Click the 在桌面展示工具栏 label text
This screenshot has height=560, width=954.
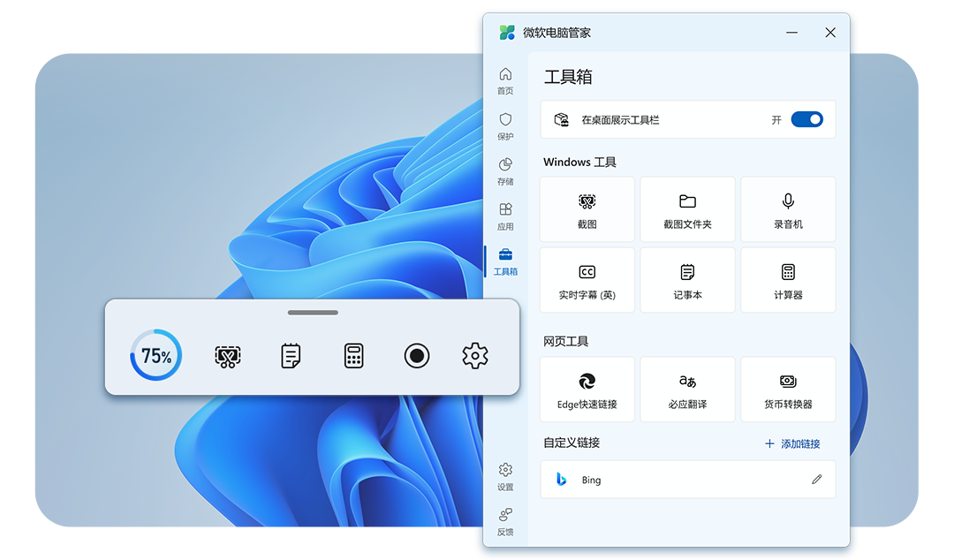click(620, 120)
